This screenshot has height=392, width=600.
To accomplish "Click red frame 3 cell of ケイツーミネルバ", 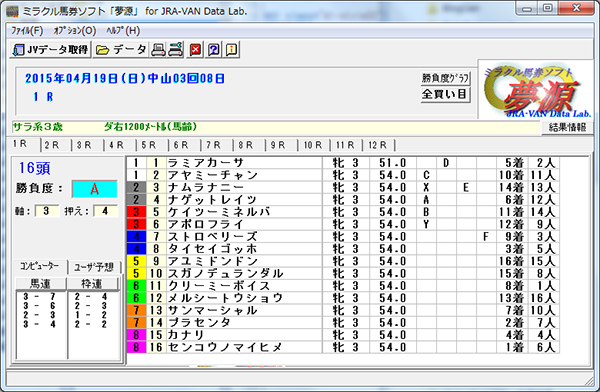I will click(136, 212).
